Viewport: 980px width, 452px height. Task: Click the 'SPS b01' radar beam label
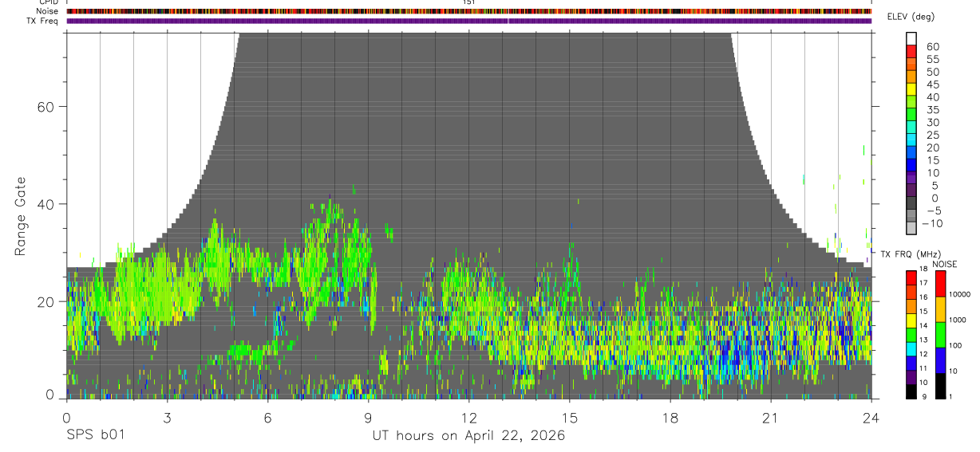pos(95,435)
